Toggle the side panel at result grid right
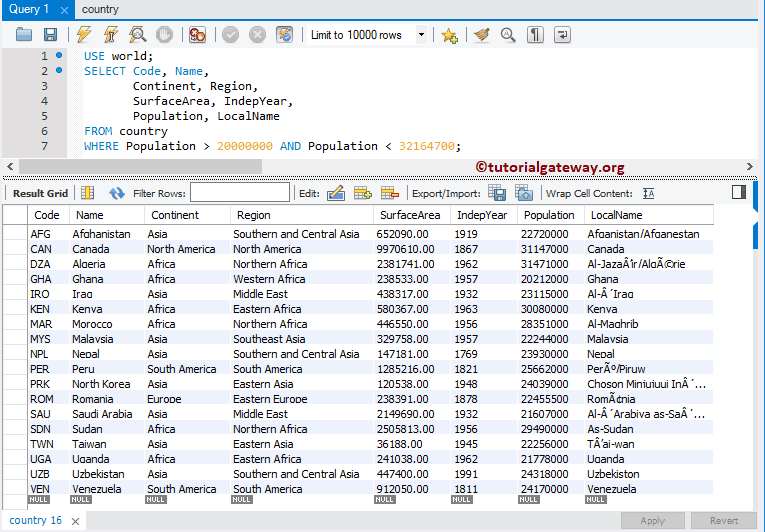This screenshot has height=532, width=765. [x=739, y=192]
